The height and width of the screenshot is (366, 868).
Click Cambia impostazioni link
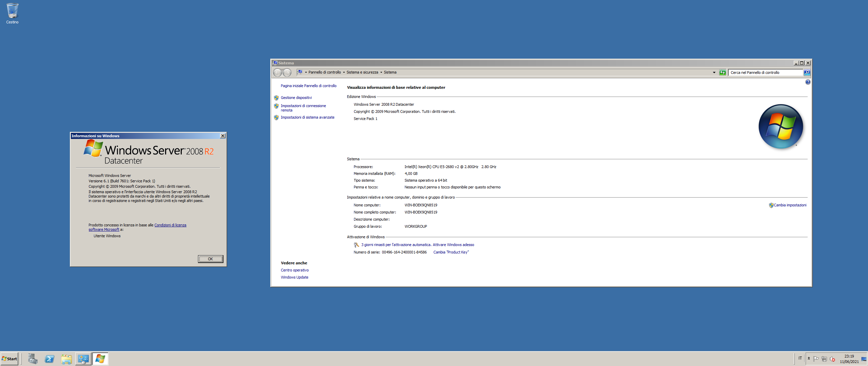(x=790, y=205)
